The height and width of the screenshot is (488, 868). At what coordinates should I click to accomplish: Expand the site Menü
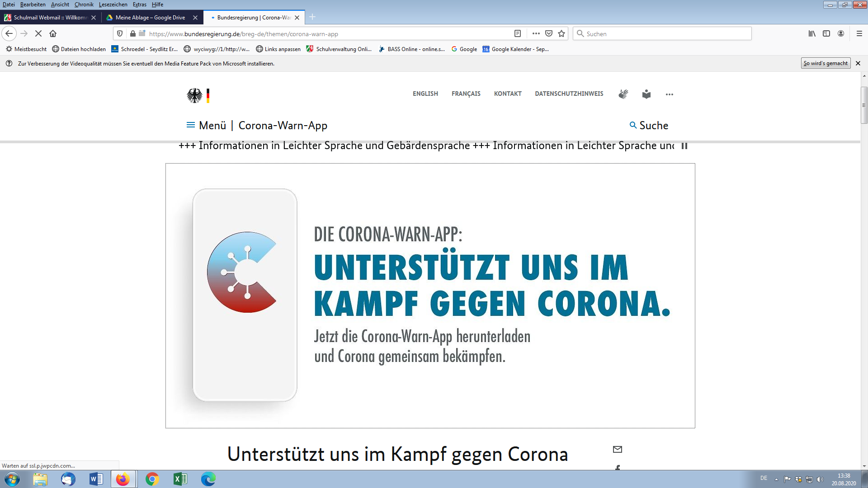click(206, 125)
